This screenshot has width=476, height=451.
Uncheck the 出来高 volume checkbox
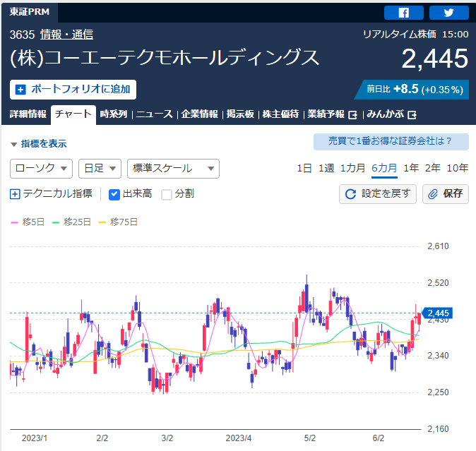114,194
